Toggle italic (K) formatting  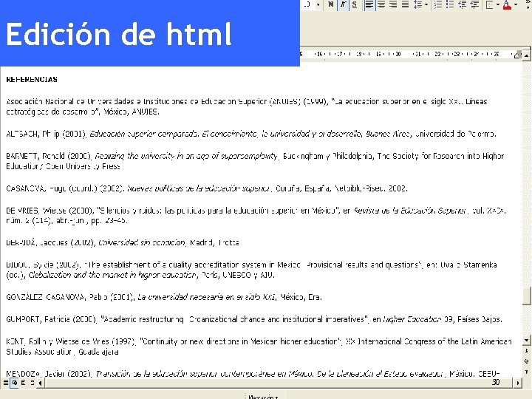(343, 4)
